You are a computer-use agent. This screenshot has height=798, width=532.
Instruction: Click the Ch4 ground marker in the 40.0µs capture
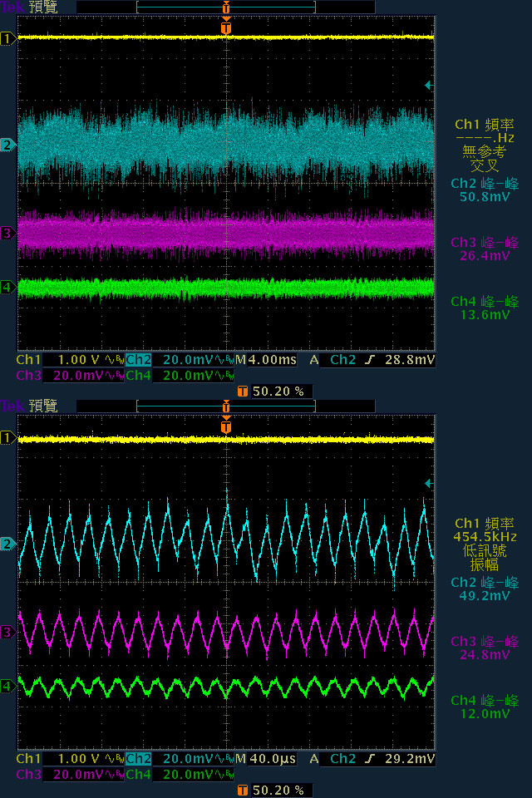[7, 686]
